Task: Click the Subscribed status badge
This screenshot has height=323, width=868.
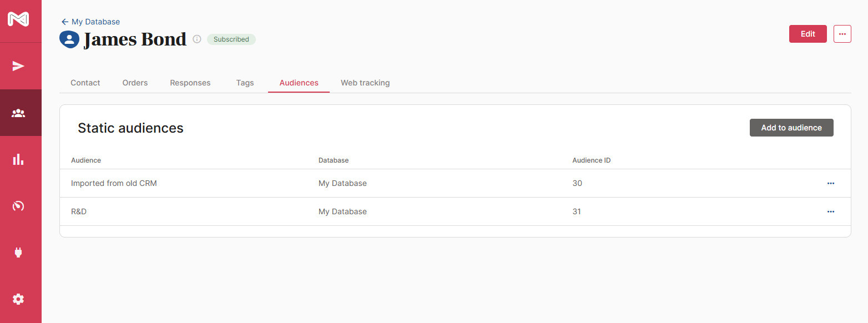Action: pos(231,39)
